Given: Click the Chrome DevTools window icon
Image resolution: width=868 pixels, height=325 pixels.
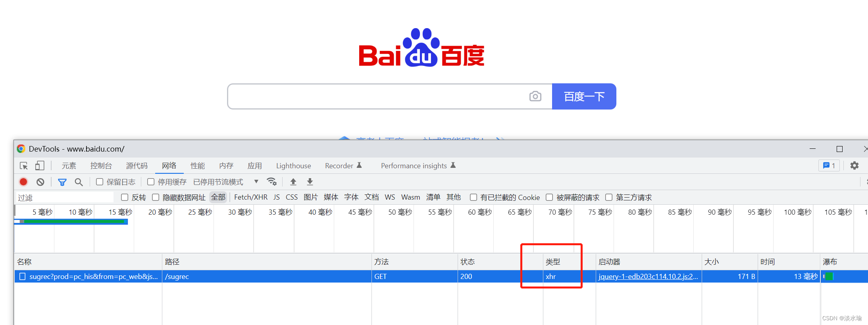Looking at the screenshot, I should [x=21, y=149].
